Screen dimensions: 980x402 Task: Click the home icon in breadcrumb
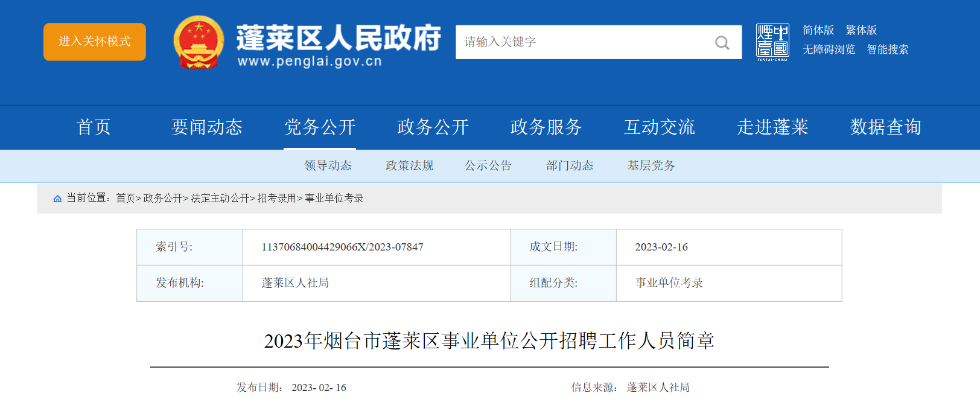(x=57, y=199)
